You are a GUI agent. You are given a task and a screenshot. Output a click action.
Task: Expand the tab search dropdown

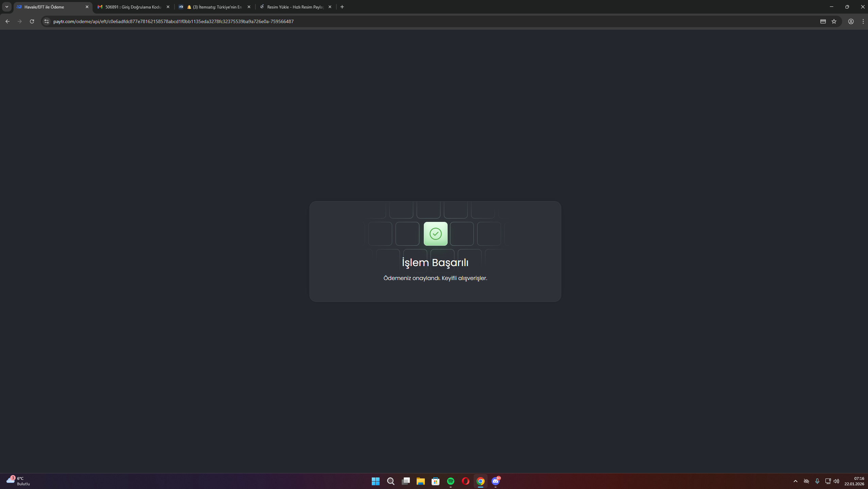tap(7, 7)
